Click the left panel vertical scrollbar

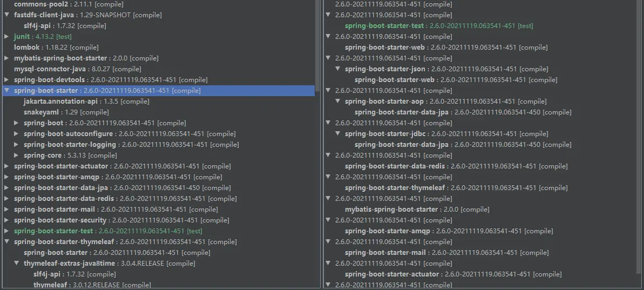[x=318, y=43]
